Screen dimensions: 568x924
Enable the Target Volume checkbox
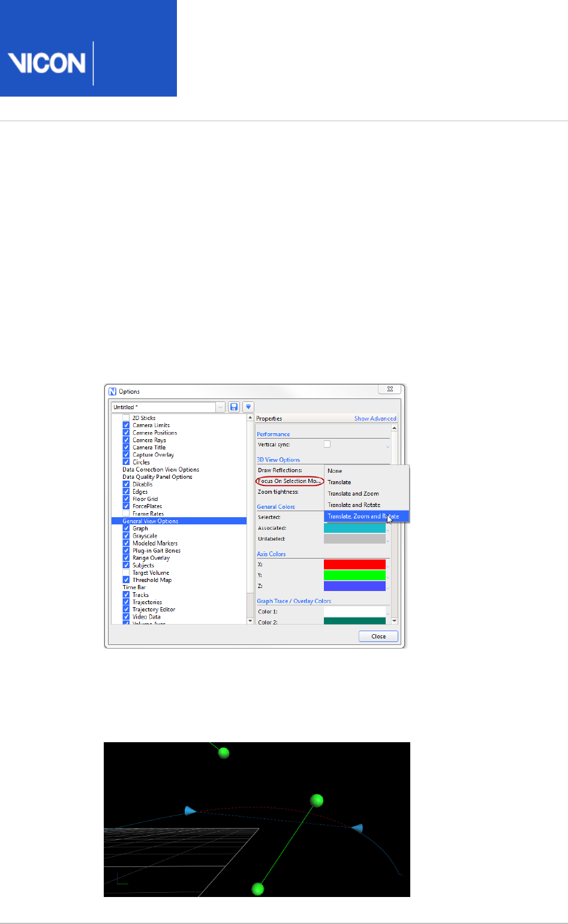(126, 572)
